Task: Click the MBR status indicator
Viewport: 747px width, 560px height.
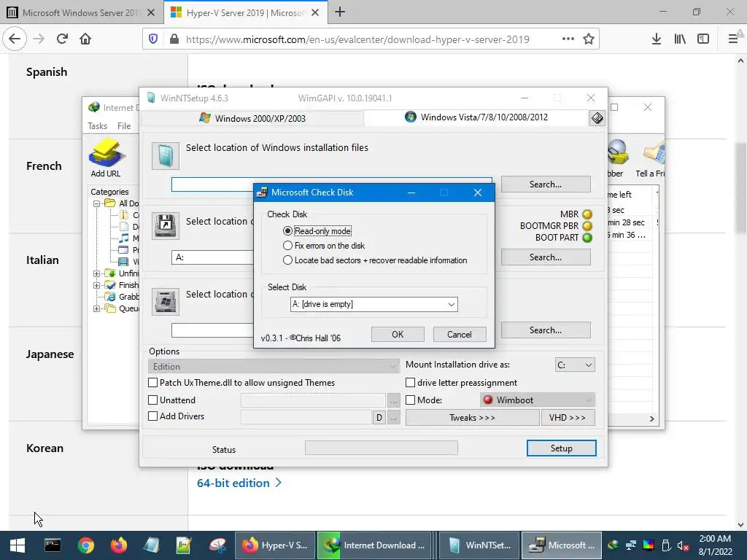Action: (587, 214)
